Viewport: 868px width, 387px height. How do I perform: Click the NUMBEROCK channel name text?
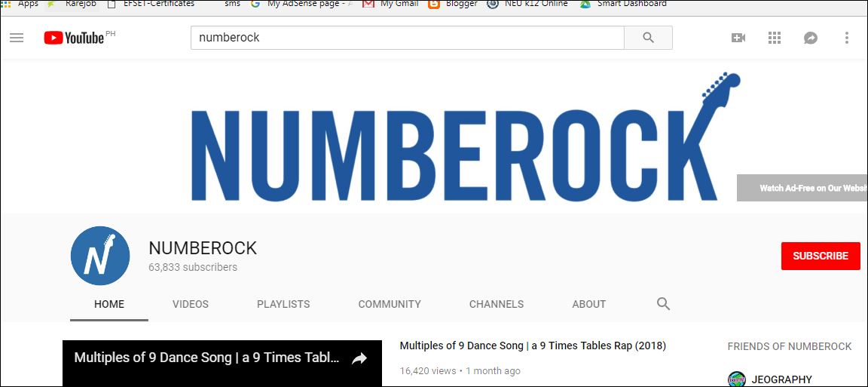203,248
